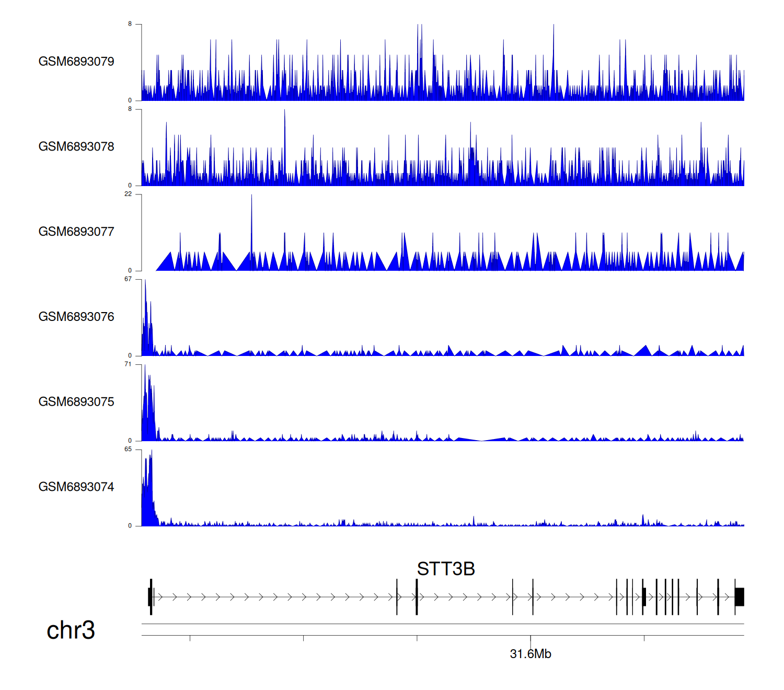Click the chr3 chromosome label
This screenshot has height=690, width=784.
tap(71, 630)
